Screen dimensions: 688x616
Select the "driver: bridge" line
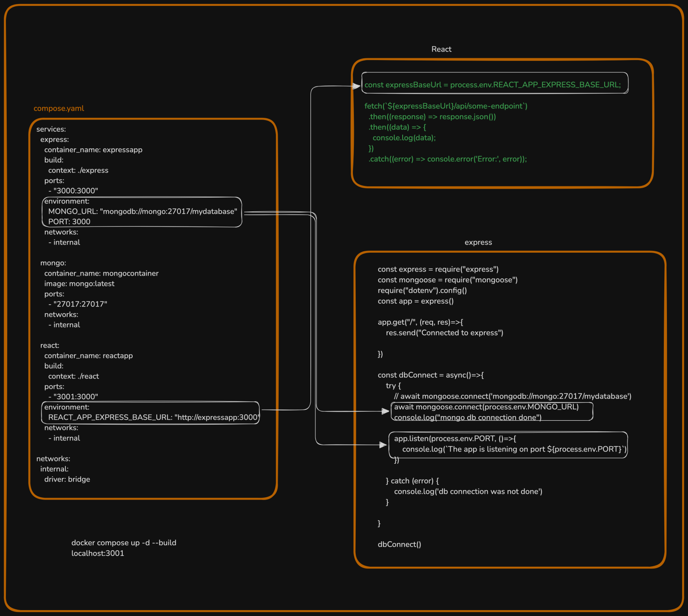[x=67, y=479]
